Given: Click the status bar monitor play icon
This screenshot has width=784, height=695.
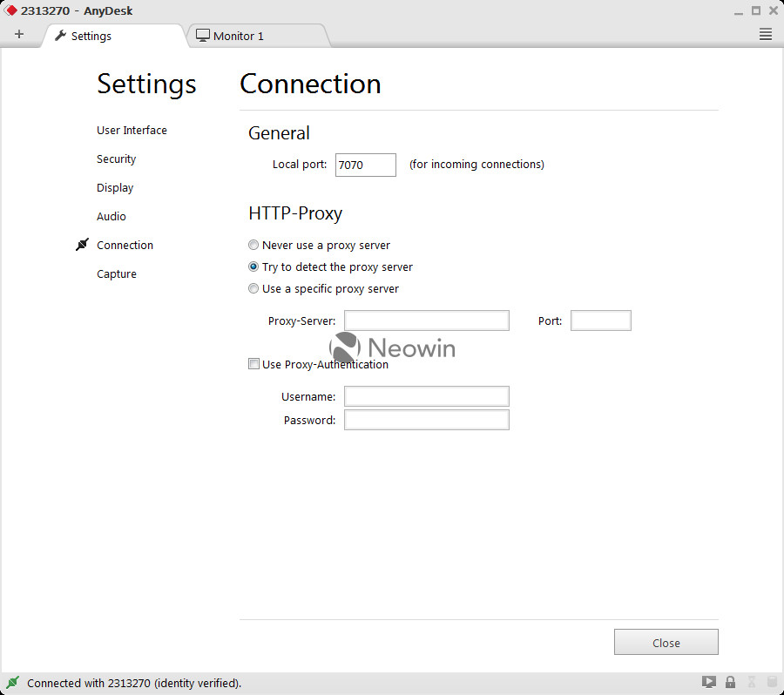Looking at the screenshot, I should (708, 681).
